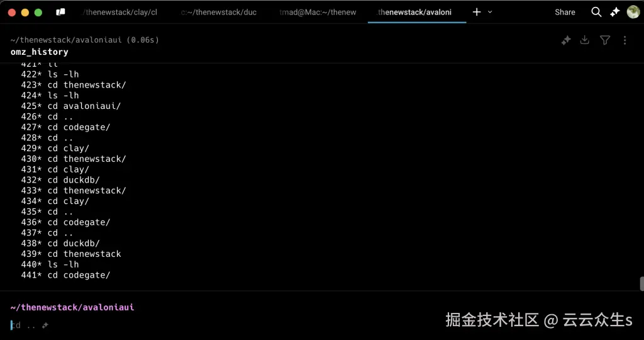The width and height of the screenshot is (644, 340).
Task: Switch to the thenewstack/clay tab
Action: tap(119, 13)
